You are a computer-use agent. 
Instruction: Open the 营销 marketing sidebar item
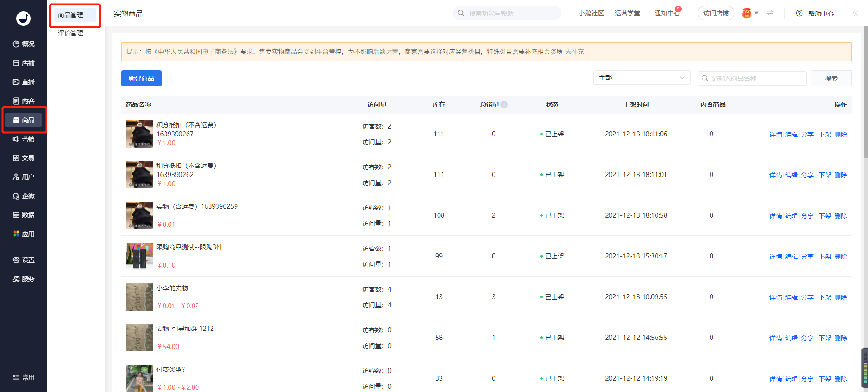coord(24,139)
